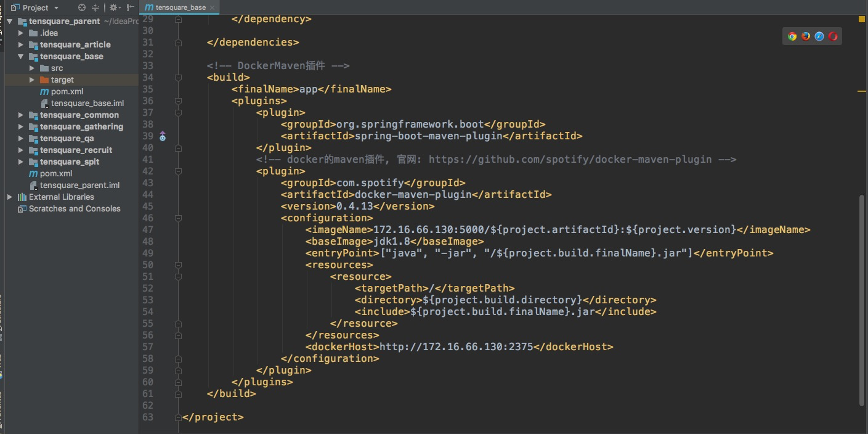Screen dimensions: 868x434
Task: Fold the resources tag on line 50
Action: tap(178, 265)
